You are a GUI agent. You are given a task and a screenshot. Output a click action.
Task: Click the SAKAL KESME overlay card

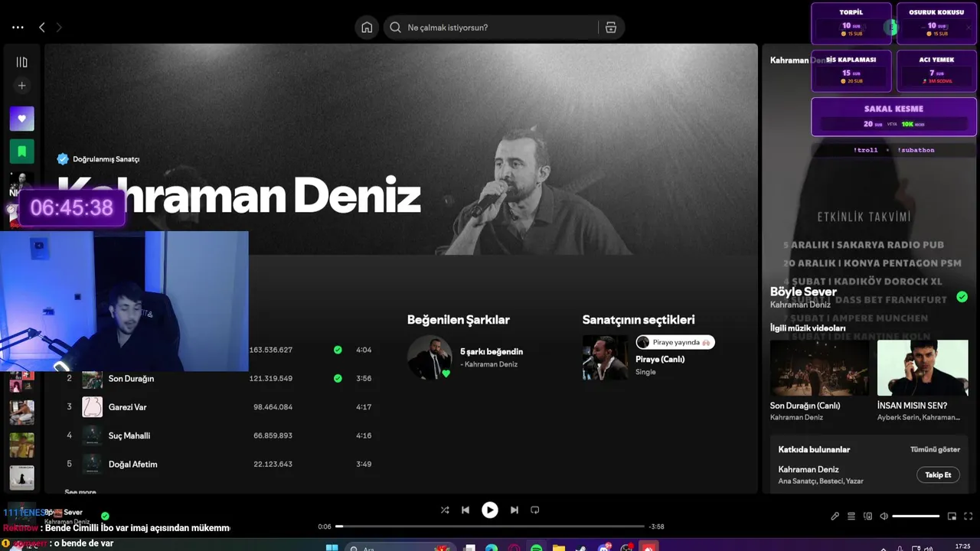tap(894, 116)
